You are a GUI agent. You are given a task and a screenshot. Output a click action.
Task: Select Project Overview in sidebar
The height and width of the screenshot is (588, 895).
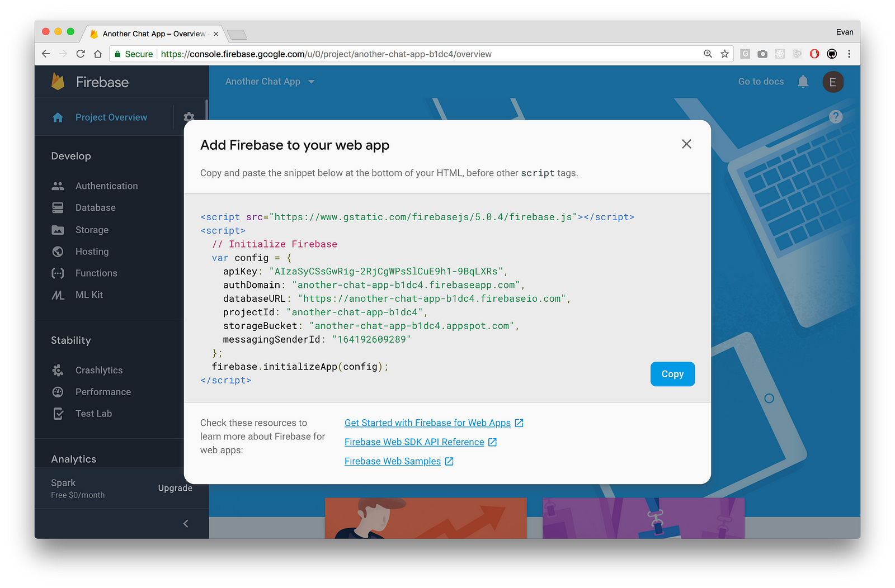111,117
